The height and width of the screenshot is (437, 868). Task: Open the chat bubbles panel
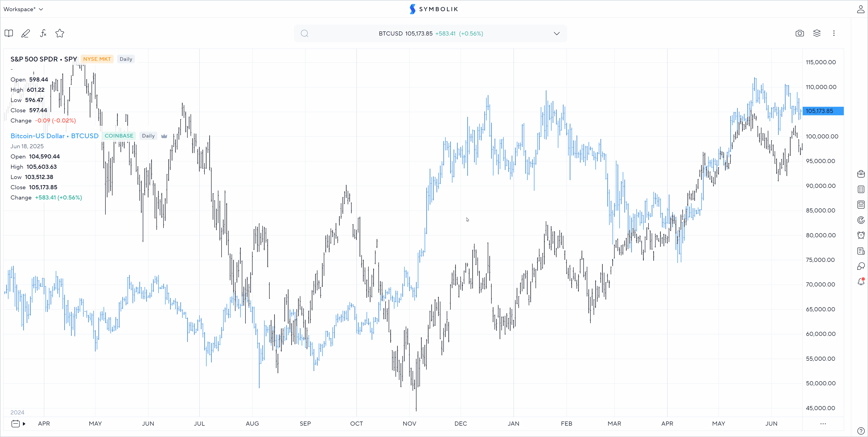(860, 266)
